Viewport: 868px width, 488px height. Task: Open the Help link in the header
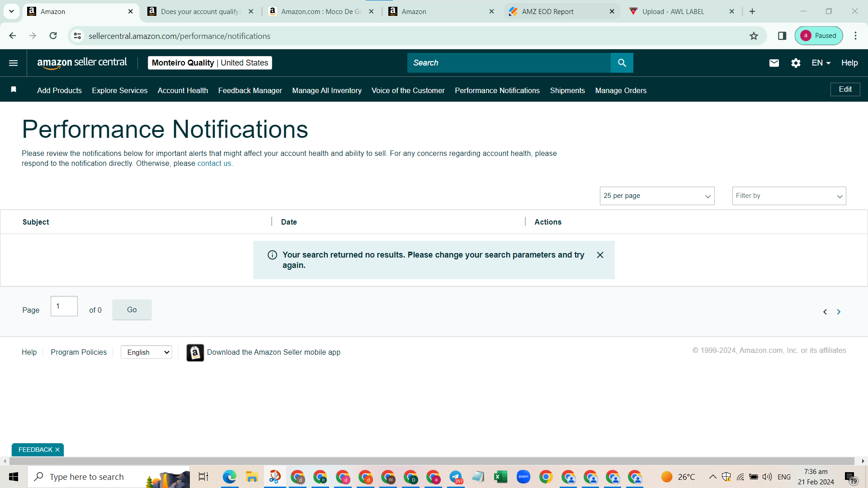pos(849,63)
